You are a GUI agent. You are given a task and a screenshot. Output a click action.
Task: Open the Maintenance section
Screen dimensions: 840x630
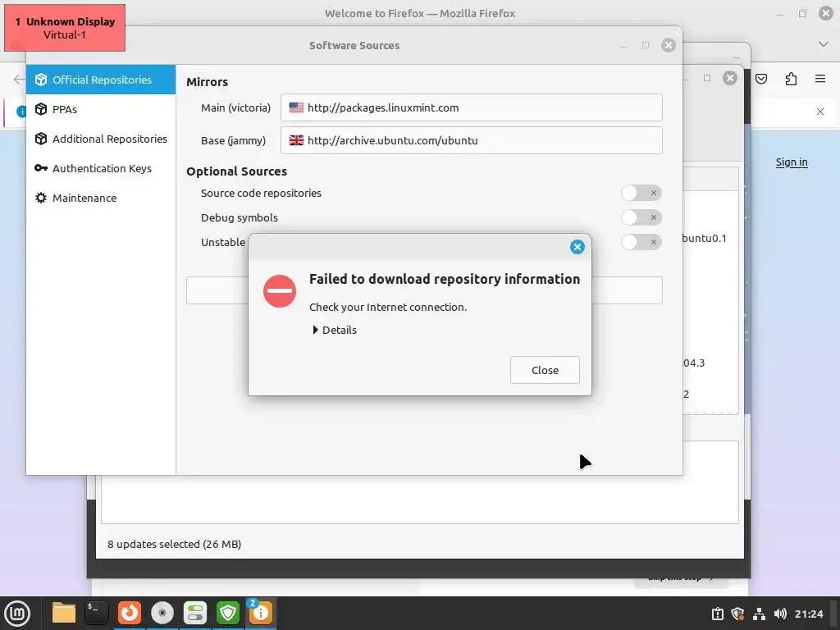coord(101,198)
